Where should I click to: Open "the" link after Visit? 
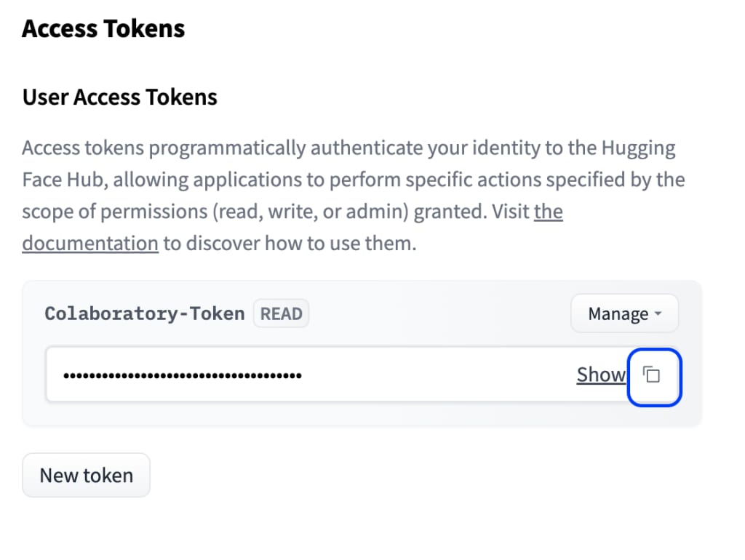549,212
